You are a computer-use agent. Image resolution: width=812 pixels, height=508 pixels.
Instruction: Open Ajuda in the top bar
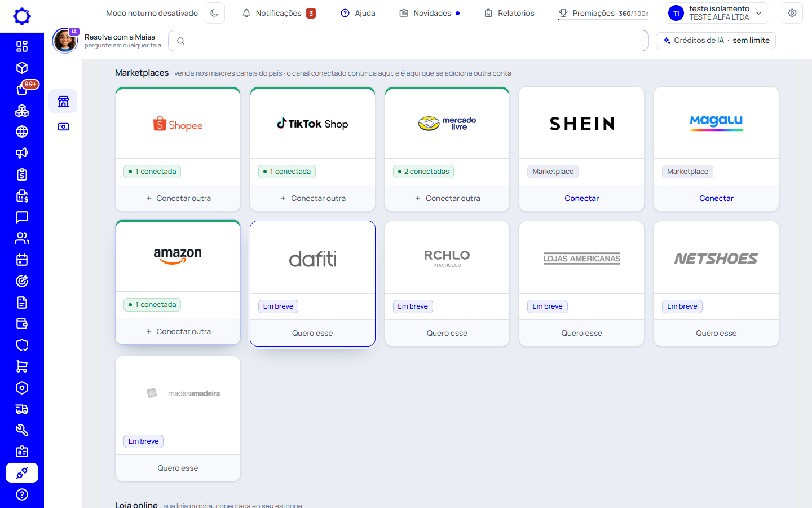click(x=358, y=13)
